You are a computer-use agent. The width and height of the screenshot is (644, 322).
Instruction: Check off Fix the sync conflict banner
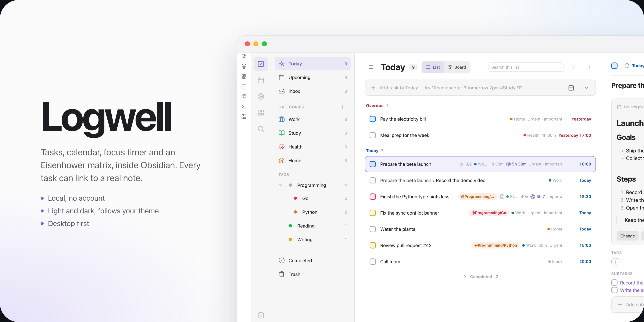pyautogui.click(x=372, y=213)
